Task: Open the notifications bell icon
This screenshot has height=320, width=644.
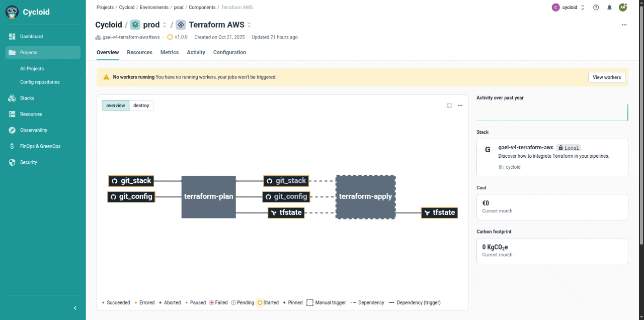Action: pos(609,8)
